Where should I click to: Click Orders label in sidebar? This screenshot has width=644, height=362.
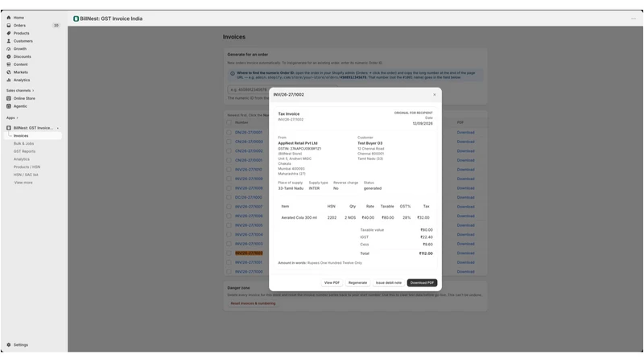[x=19, y=26]
